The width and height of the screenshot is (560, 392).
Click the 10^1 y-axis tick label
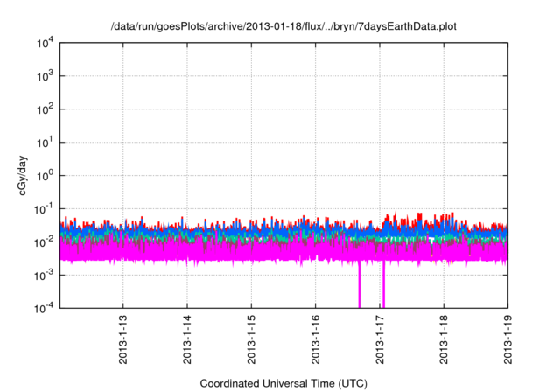(x=45, y=143)
